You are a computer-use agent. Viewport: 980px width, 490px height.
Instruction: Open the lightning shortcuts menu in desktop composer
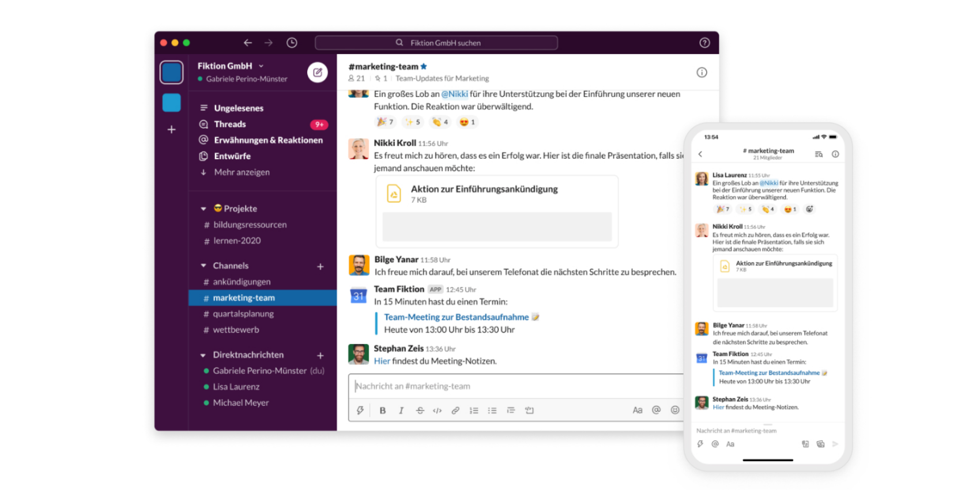(x=360, y=410)
